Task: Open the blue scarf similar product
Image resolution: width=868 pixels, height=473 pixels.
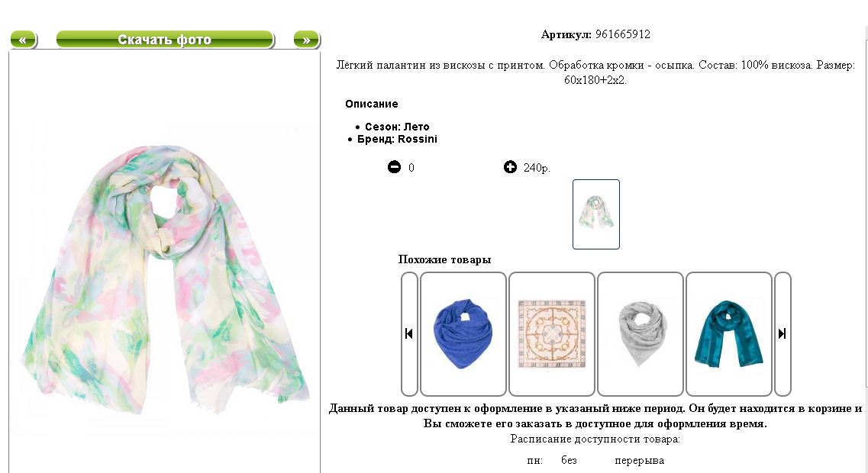Action: (x=463, y=333)
